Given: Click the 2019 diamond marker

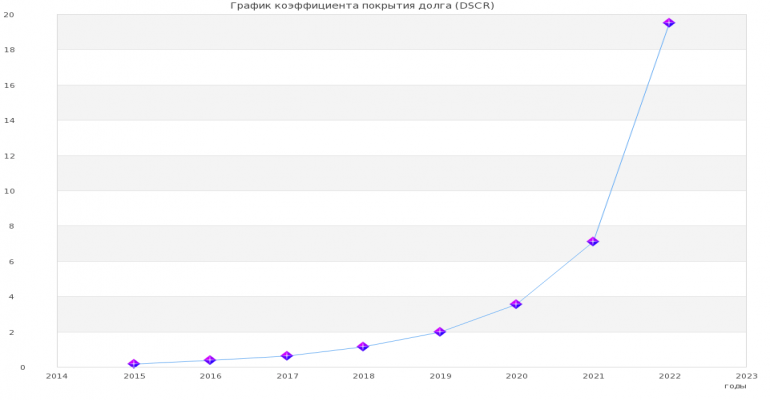Looking at the screenshot, I should tap(440, 332).
